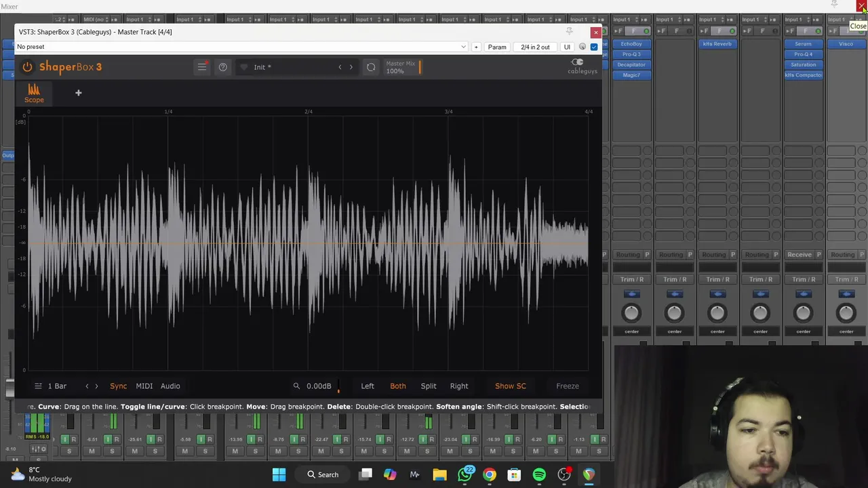Screen dimensions: 868x488
Task: Open the scope length menu icon beside 1 Bar
Action: pos(38,386)
